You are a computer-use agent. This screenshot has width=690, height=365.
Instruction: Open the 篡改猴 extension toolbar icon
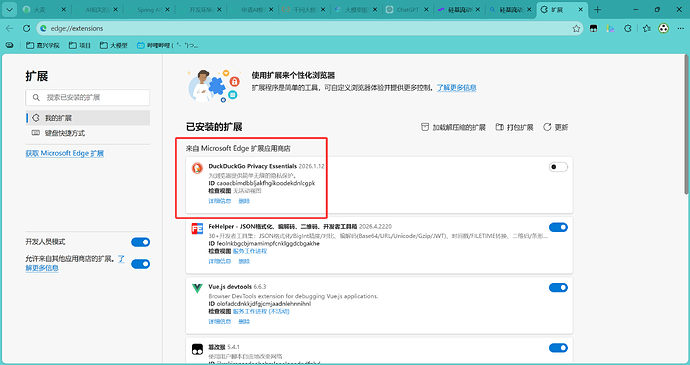(594, 28)
